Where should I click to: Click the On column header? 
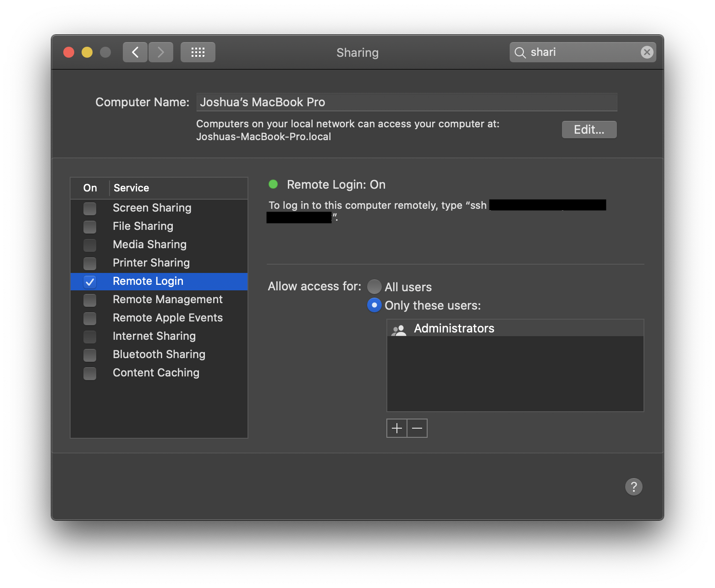tap(90, 188)
